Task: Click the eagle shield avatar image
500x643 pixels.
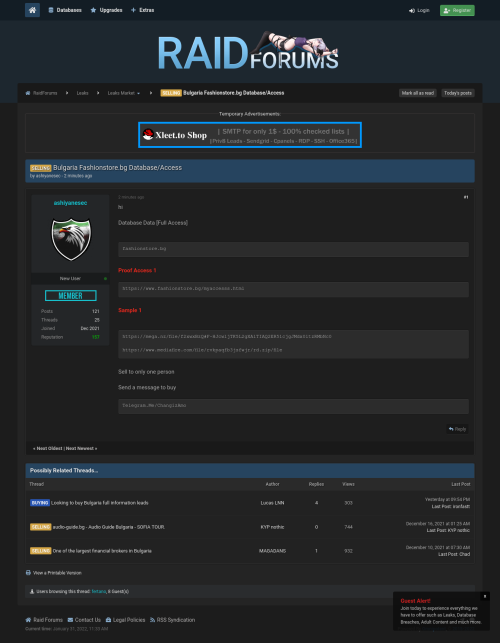Action: pos(71,239)
